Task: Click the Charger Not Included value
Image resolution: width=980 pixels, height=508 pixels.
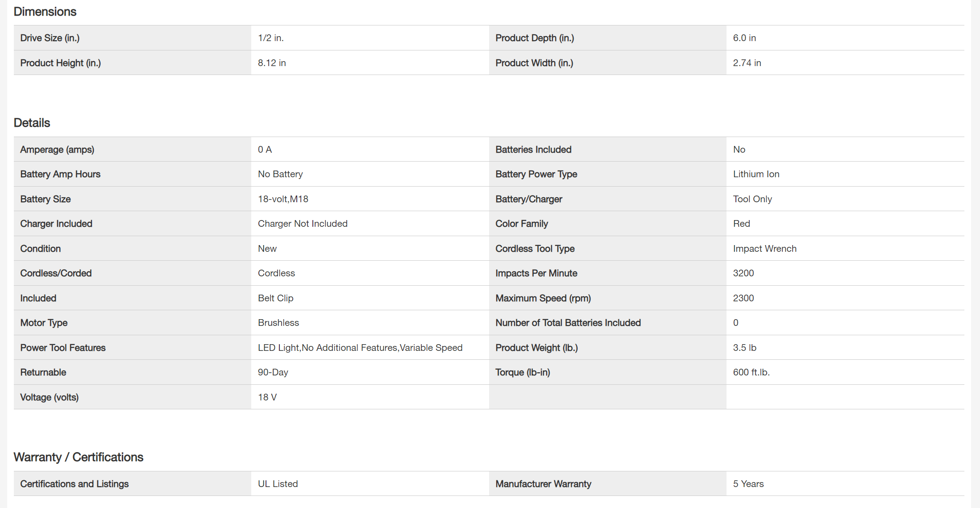Action: pyautogui.click(x=302, y=224)
